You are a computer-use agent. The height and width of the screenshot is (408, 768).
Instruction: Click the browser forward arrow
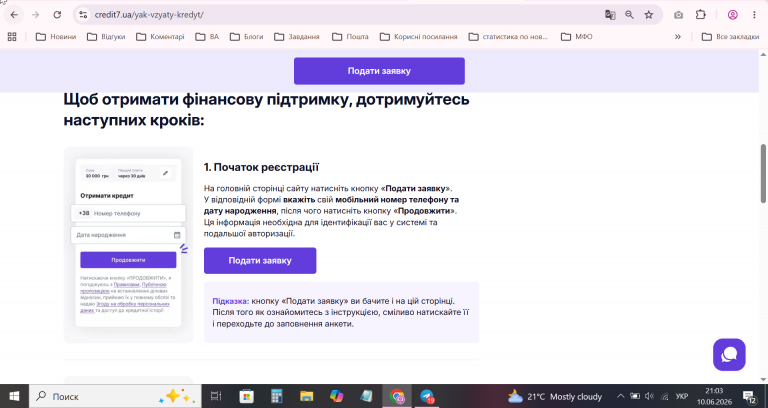(35, 15)
